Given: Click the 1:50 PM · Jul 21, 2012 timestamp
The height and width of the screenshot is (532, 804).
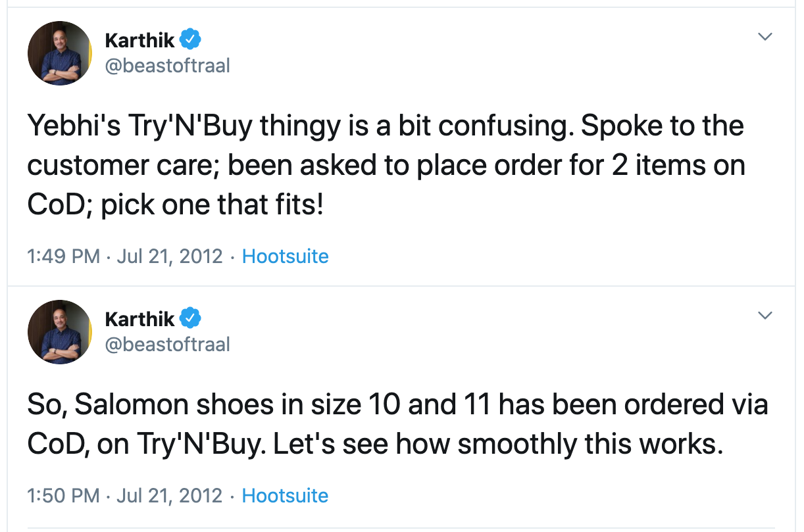Looking at the screenshot, I should (125, 495).
